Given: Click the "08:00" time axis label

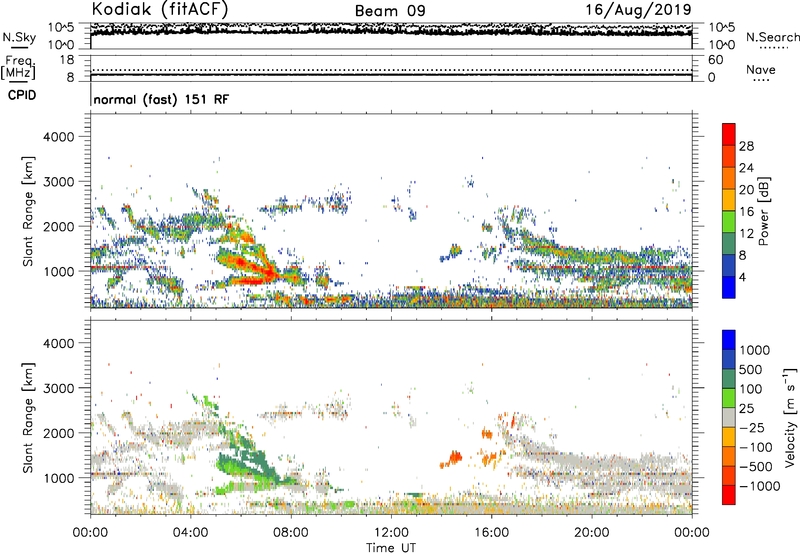Looking at the screenshot, I should click(x=291, y=533).
